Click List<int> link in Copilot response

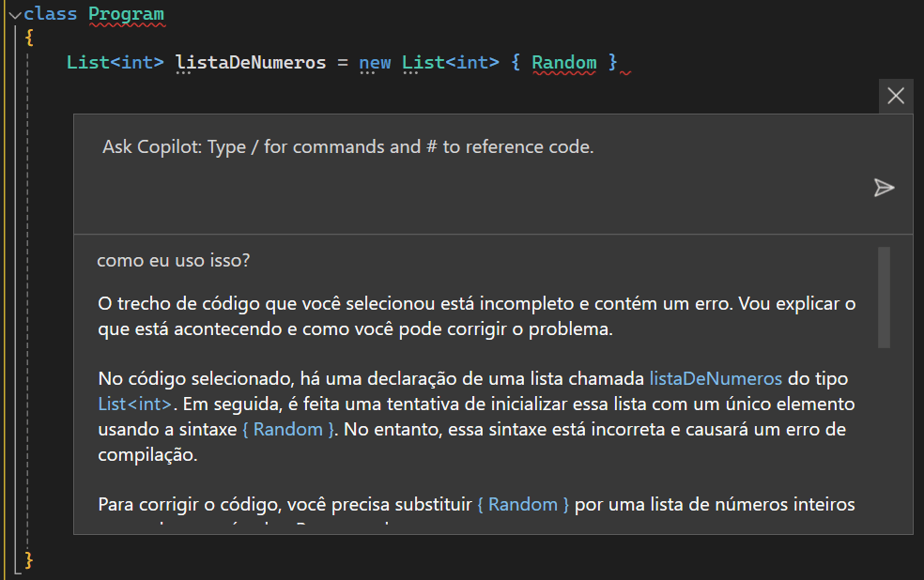[x=134, y=404]
